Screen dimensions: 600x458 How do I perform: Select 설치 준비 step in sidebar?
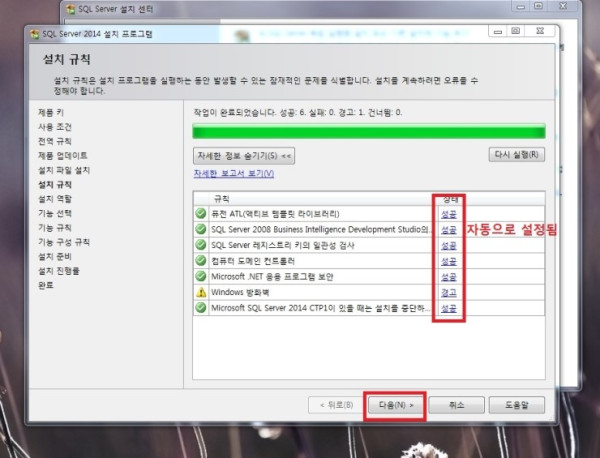55,256
